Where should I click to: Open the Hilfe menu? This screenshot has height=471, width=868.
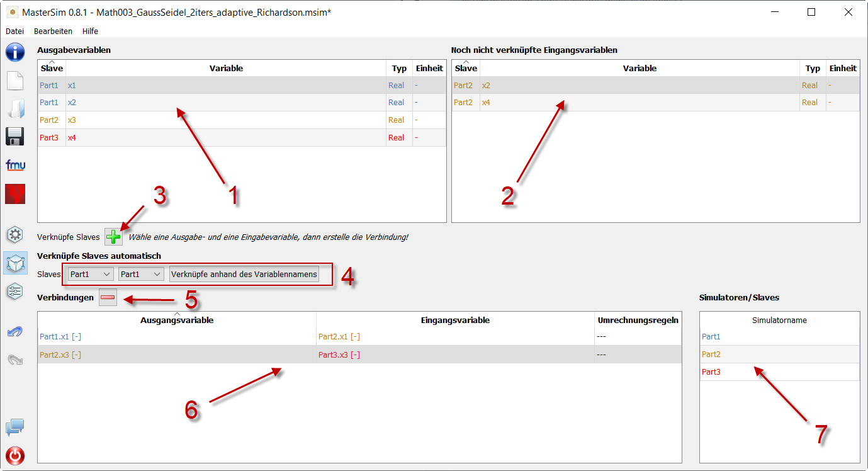point(90,31)
